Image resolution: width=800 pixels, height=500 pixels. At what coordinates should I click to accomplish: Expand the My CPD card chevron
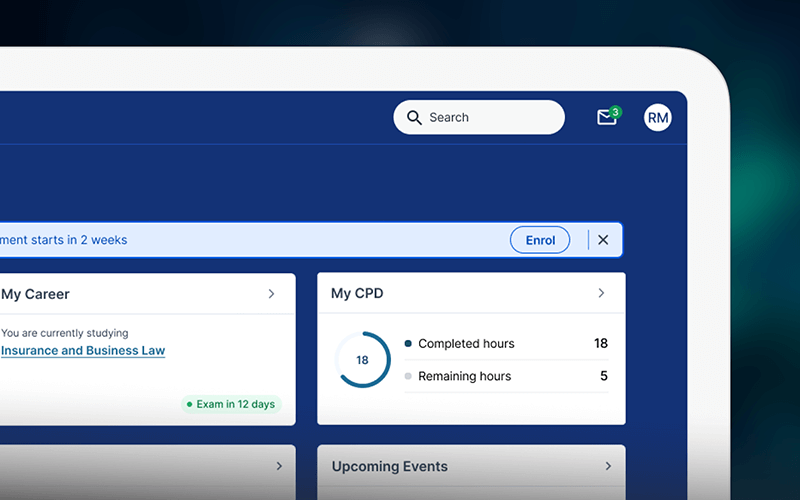point(601,294)
